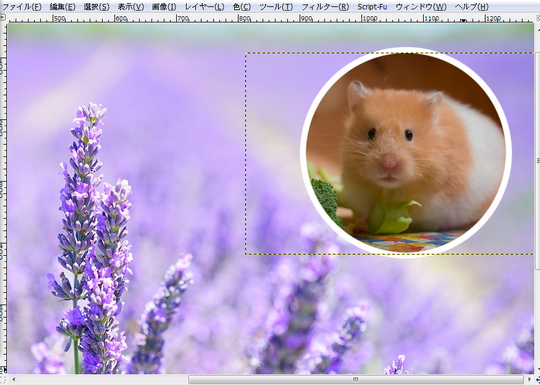
Task: Click the image navigation icon at bottom-right corner
Action: [538, 379]
